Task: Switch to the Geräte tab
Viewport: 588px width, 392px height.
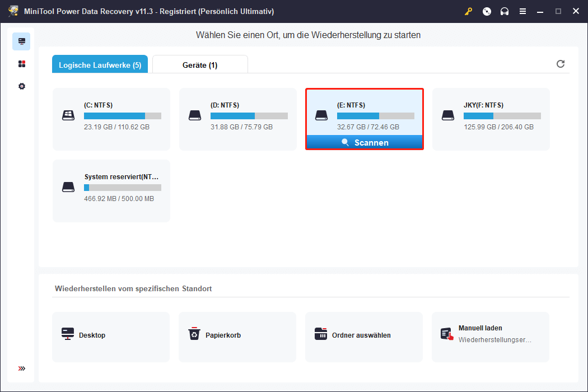Action: [x=200, y=64]
